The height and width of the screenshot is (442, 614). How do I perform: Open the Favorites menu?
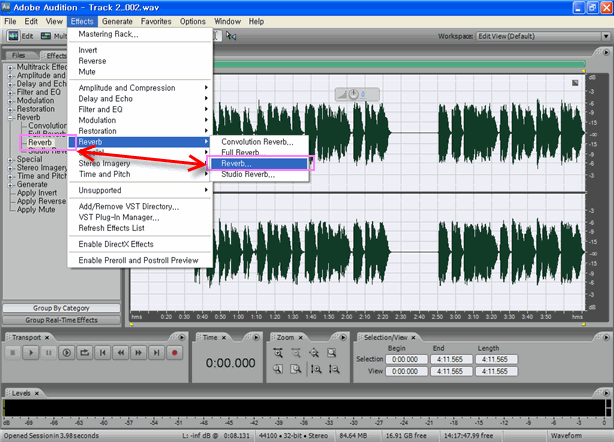coord(156,22)
